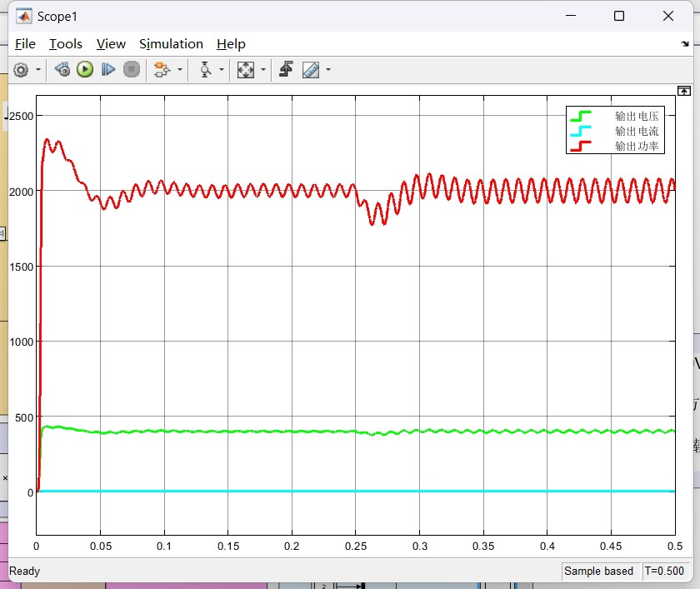The image size is (700, 589).
Task: Expand the configuration properties dropdown arrow
Action: pyautogui.click(x=38, y=70)
